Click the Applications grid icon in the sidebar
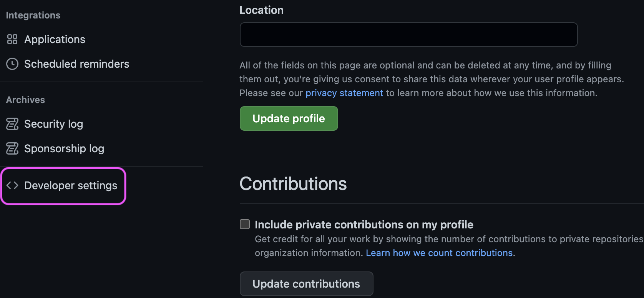 click(x=12, y=39)
